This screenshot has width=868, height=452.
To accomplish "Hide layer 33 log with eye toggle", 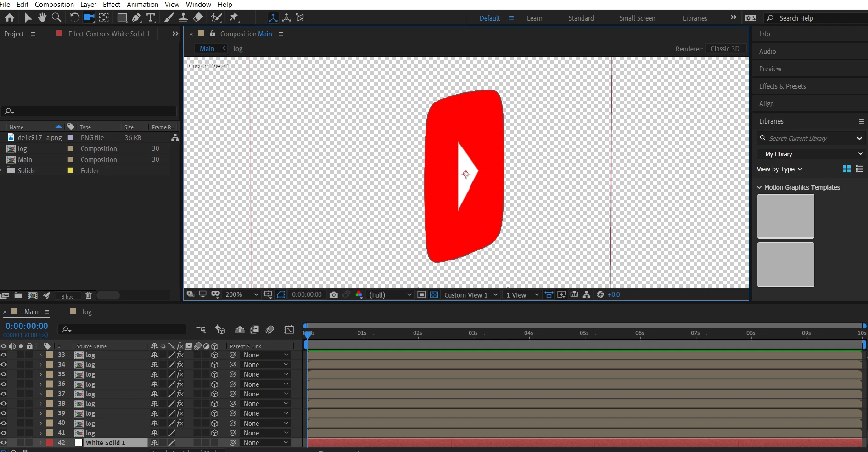I will coord(4,355).
